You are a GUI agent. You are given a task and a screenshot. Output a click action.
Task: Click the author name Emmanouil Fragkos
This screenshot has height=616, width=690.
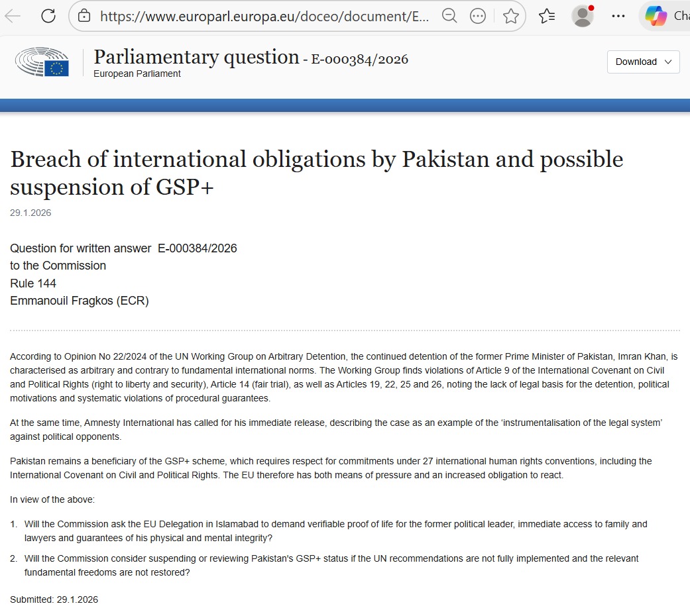80,299
